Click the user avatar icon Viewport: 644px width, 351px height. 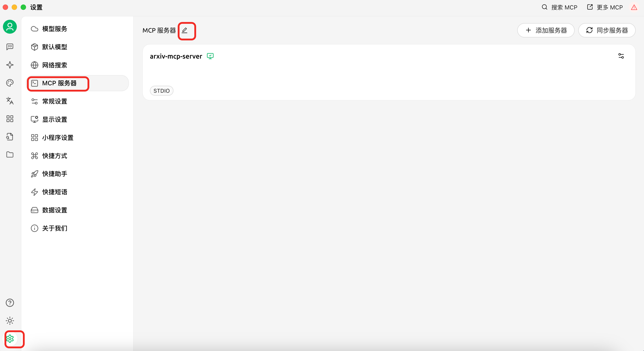click(x=10, y=27)
